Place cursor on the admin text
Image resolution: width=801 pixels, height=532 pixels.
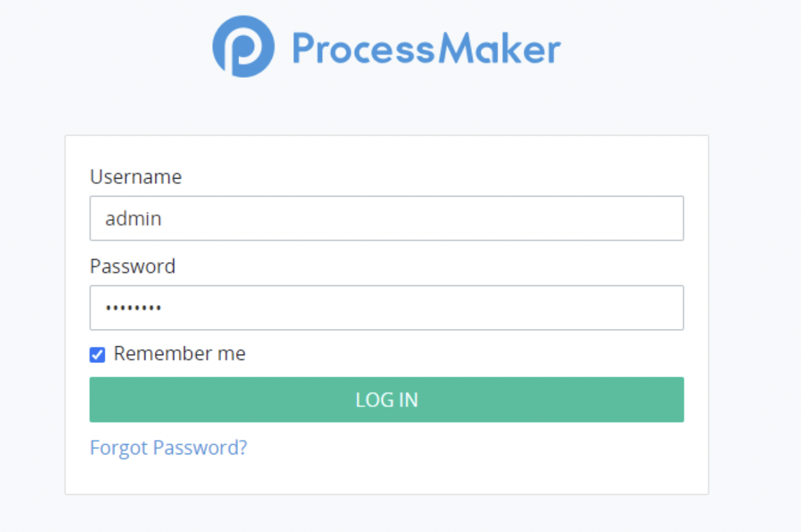click(x=133, y=218)
